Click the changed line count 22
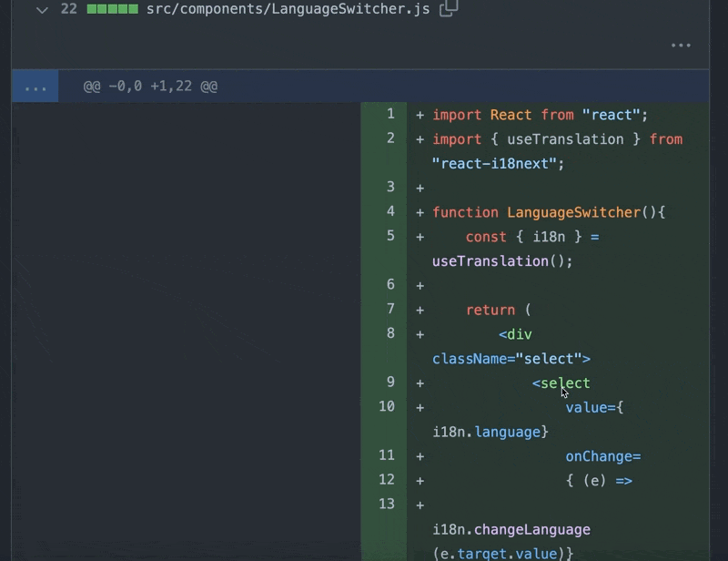Viewport: 728px width, 561px height. point(69,9)
